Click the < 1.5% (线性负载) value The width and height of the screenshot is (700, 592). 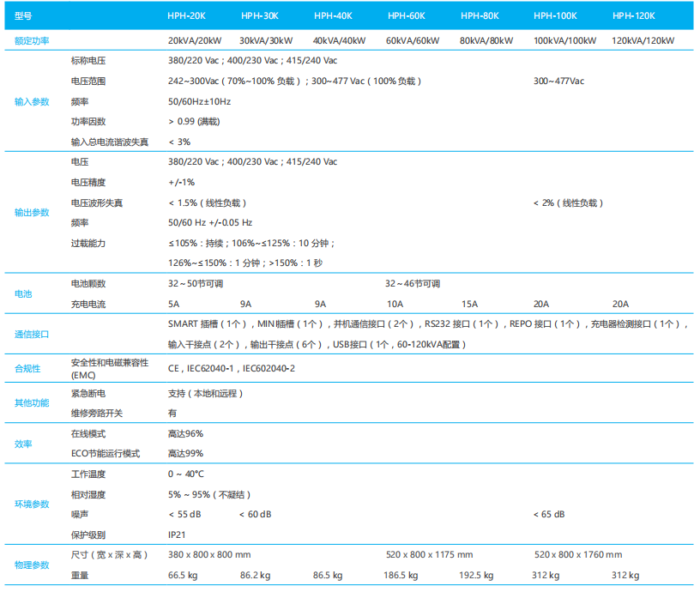pos(207,203)
